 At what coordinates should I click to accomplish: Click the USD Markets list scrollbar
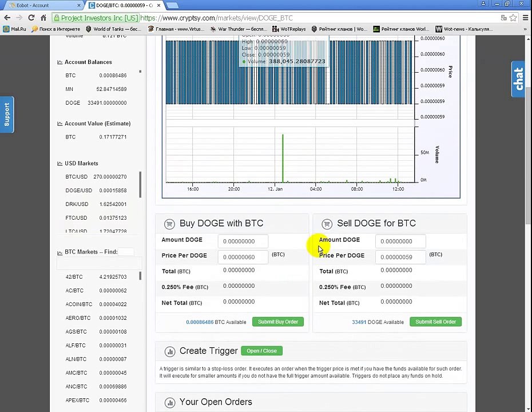[x=140, y=185]
